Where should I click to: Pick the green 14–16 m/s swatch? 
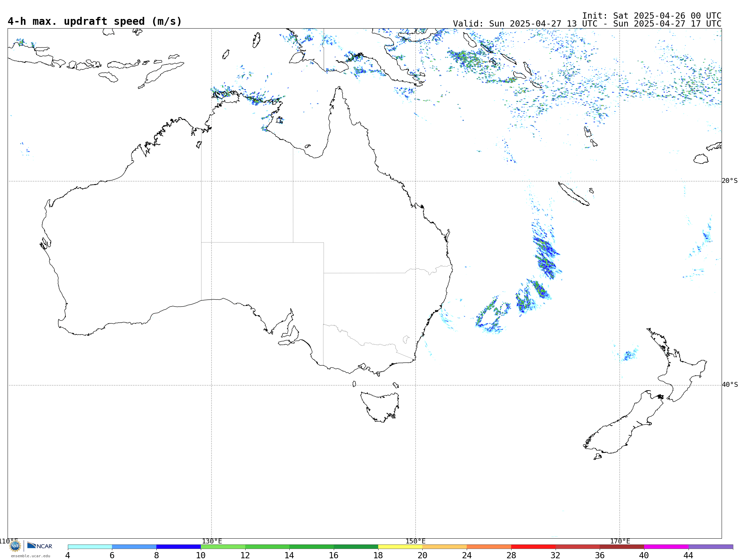pyautogui.click(x=312, y=547)
